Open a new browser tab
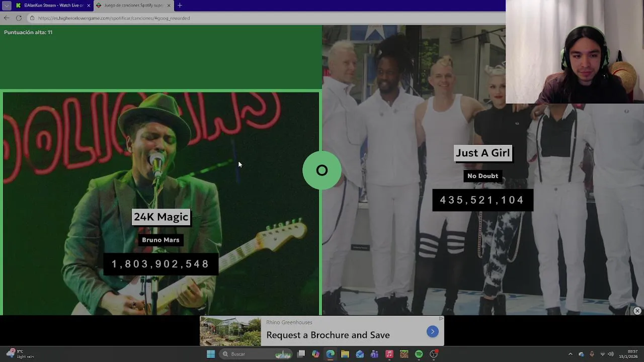The width and height of the screenshot is (644, 362). (x=180, y=6)
